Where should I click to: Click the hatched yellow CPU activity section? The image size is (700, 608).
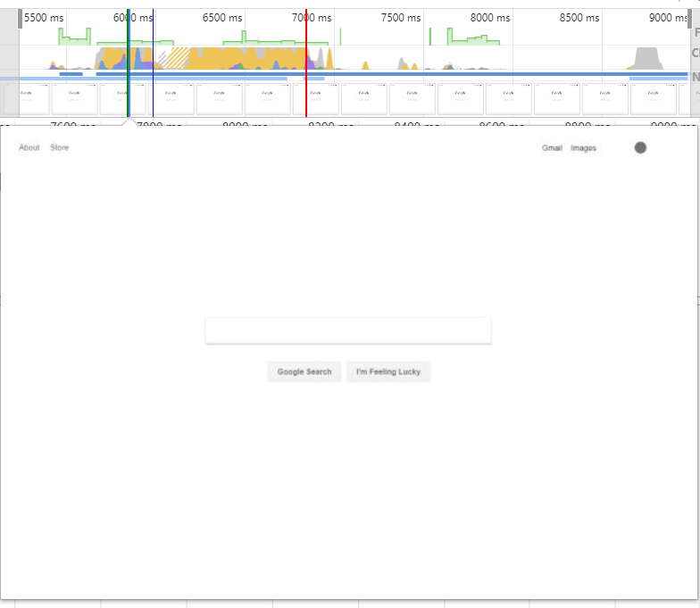tap(178, 59)
